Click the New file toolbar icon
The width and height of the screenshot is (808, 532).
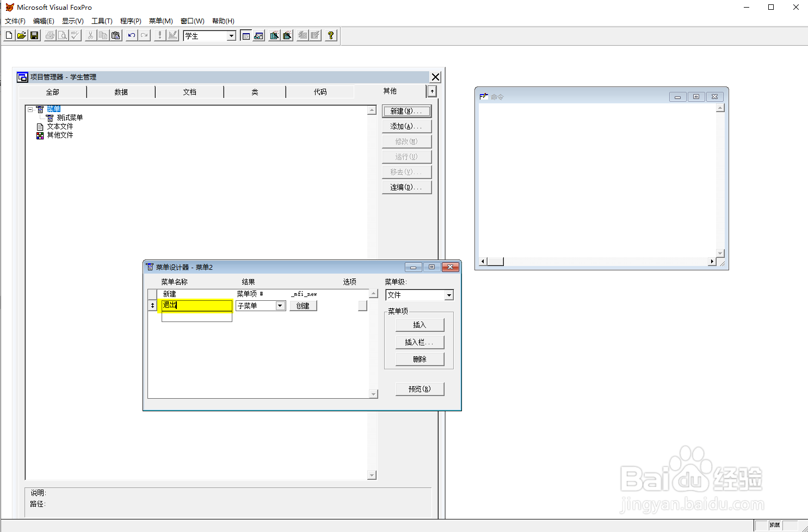point(9,35)
